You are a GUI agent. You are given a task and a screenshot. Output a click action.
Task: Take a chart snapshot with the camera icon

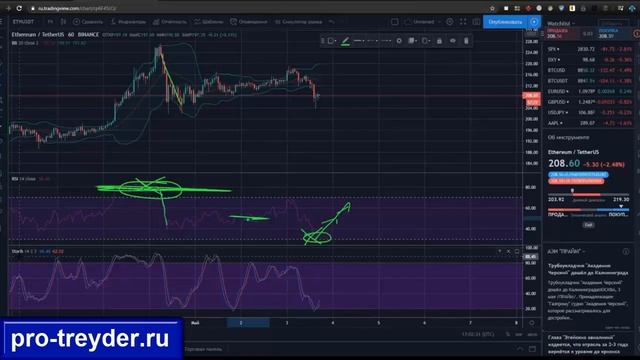point(476,22)
